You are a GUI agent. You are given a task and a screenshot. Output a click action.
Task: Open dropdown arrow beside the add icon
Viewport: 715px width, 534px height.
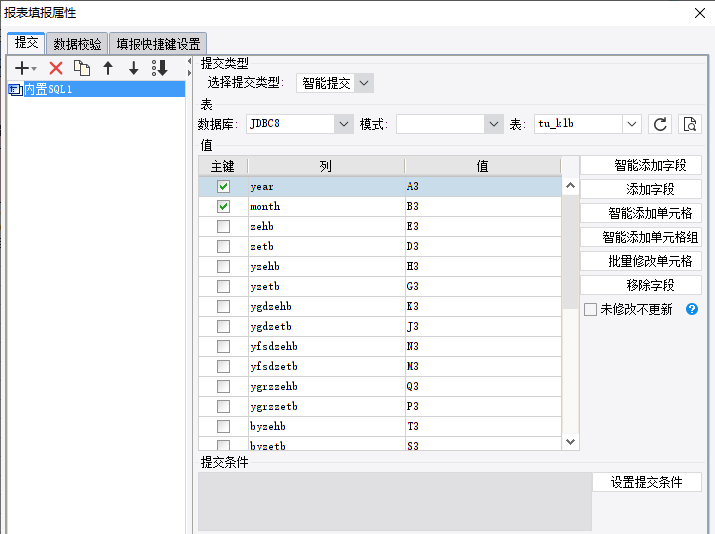click(x=34, y=69)
